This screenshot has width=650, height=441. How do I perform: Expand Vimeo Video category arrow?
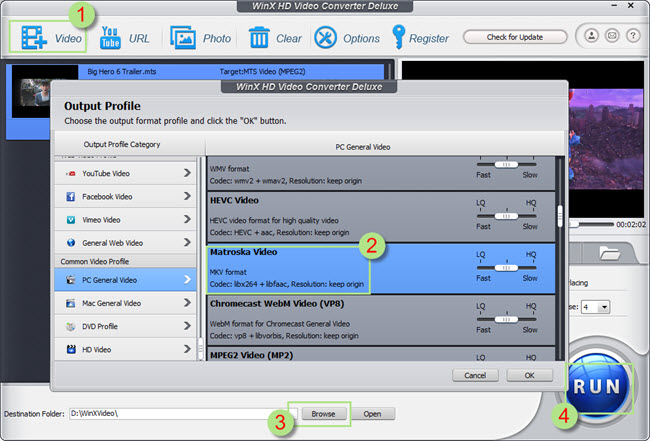(x=187, y=219)
